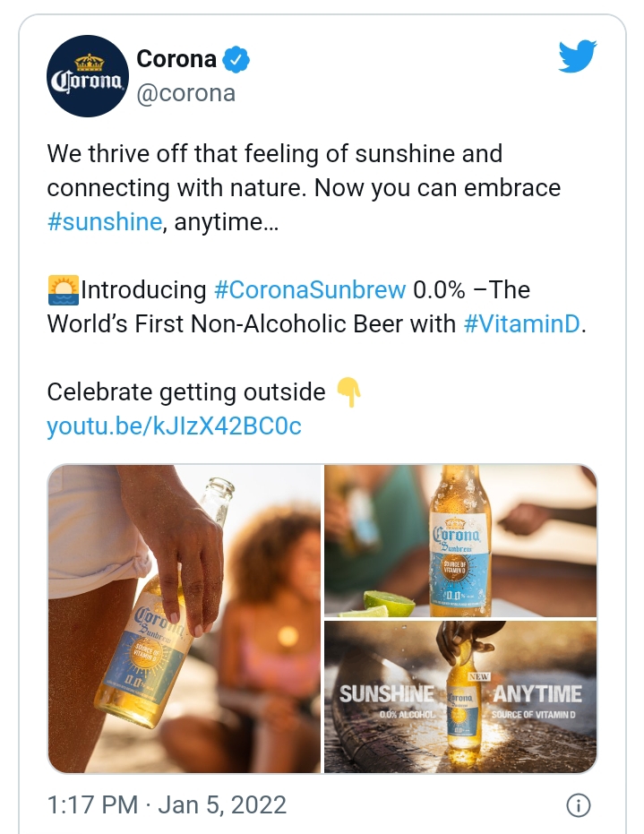Click the pointing-down hand emoji

pos(348,392)
